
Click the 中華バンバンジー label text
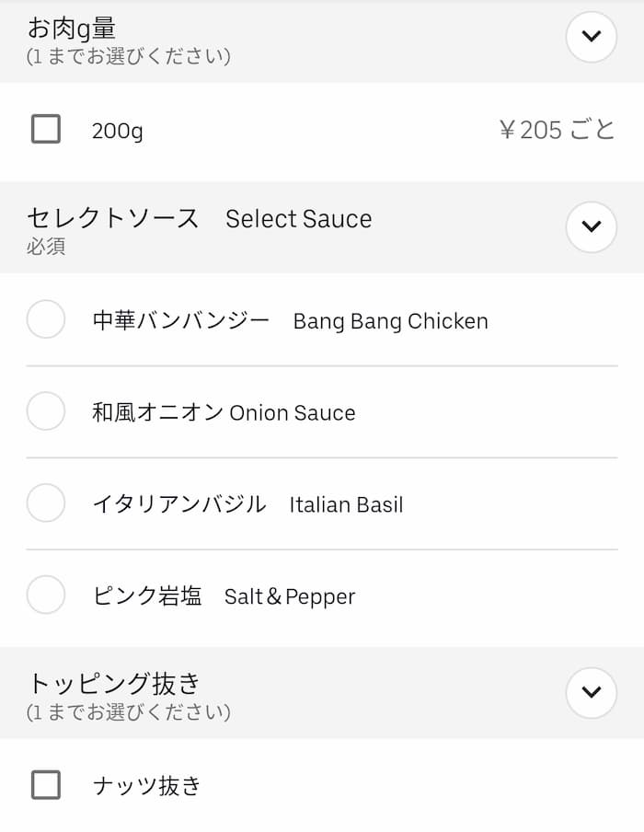pos(181,320)
